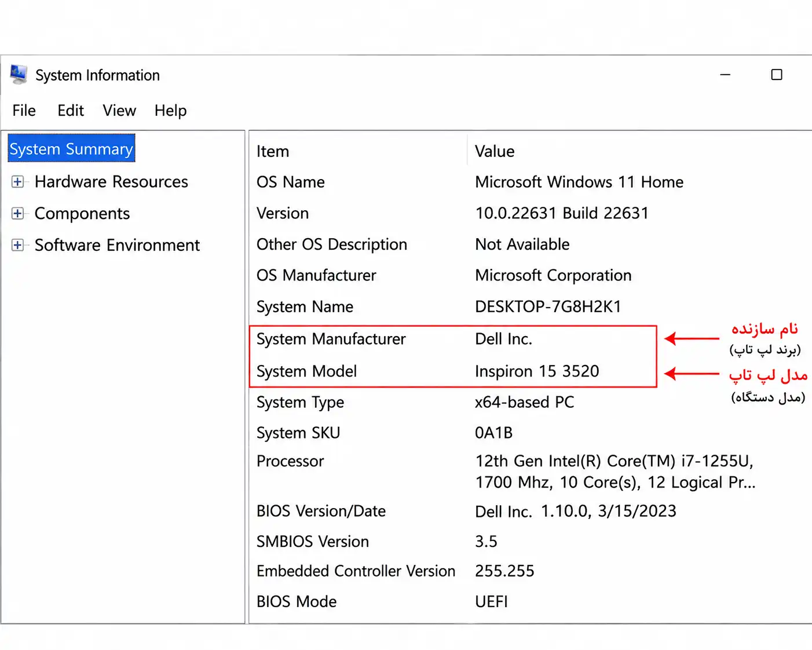Screen dimensions: 812x650
Task: Click the Microsoft Corporation value
Action: click(x=553, y=275)
